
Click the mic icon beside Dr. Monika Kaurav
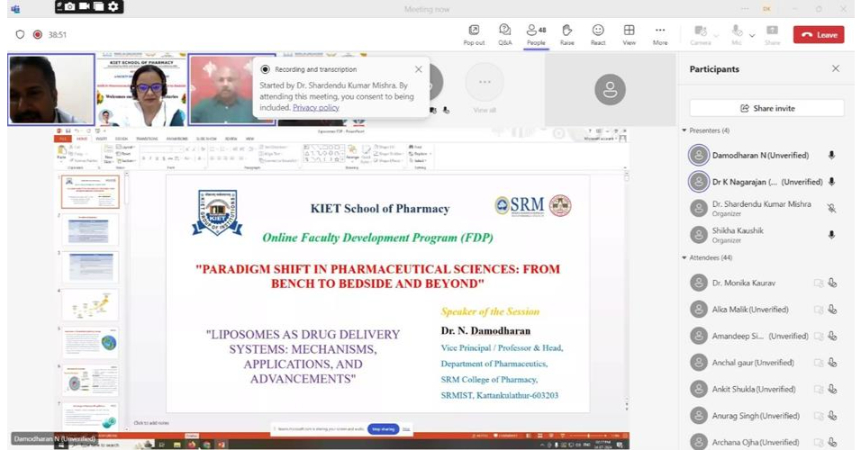point(832,283)
